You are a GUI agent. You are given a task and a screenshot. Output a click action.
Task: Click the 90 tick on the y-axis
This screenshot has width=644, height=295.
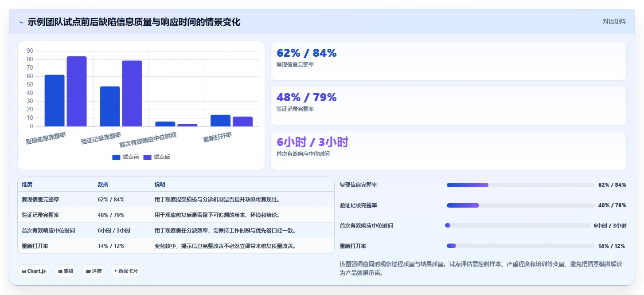click(x=30, y=51)
